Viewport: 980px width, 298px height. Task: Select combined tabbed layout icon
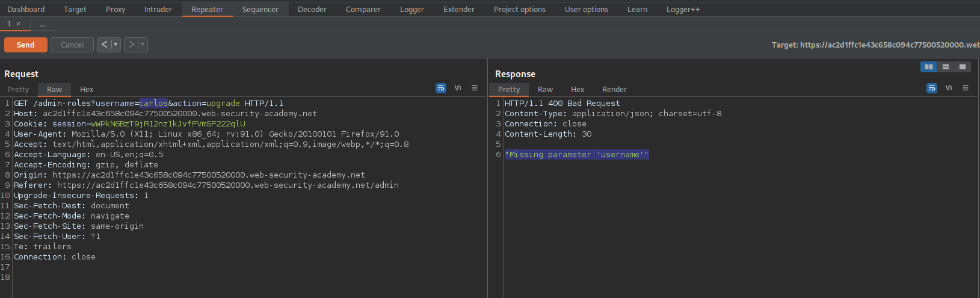tap(963, 67)
